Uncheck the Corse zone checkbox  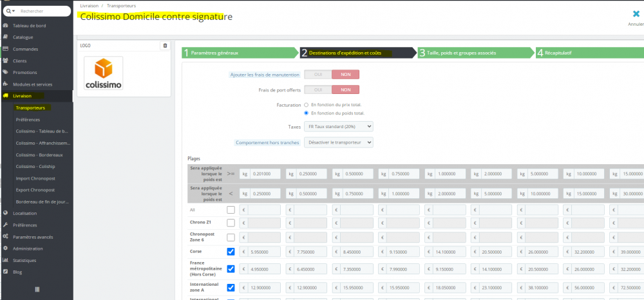click(x=231, y=252)
